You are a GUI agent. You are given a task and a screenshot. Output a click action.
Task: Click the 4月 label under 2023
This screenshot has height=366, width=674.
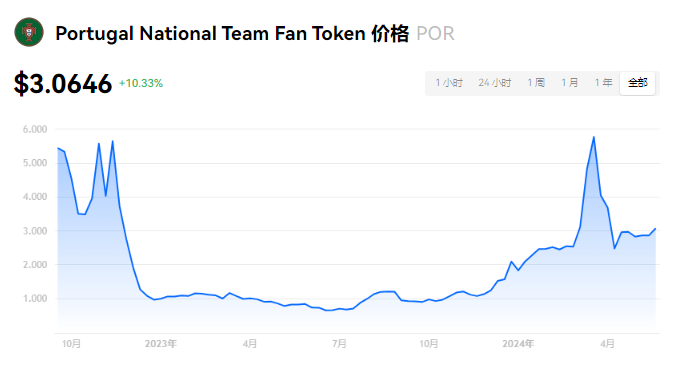click(x=250, y=344)
